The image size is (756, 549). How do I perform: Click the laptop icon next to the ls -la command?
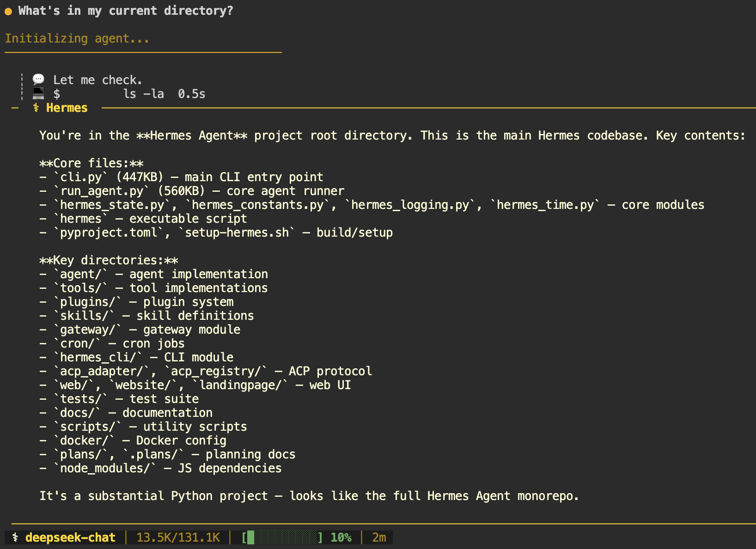[x=38, y=93]
